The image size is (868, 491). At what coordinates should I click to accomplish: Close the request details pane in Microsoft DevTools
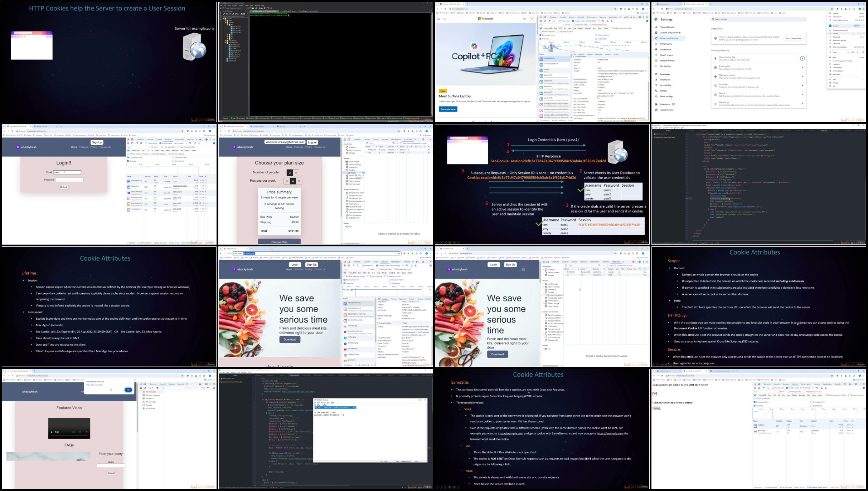[x=575, y=54]
